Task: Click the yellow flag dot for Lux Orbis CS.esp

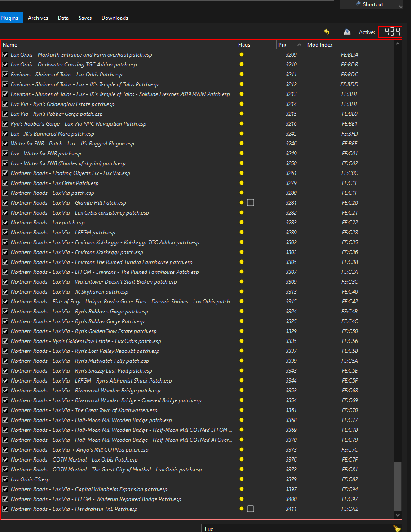Action: click(242, 479)
